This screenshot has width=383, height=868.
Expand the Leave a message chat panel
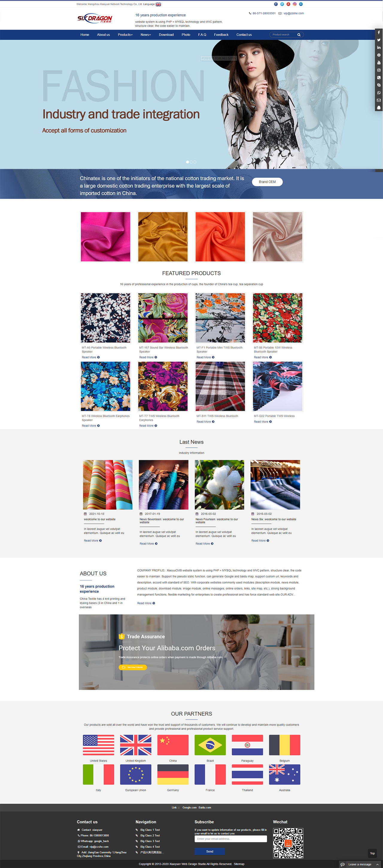click(359, 864)
